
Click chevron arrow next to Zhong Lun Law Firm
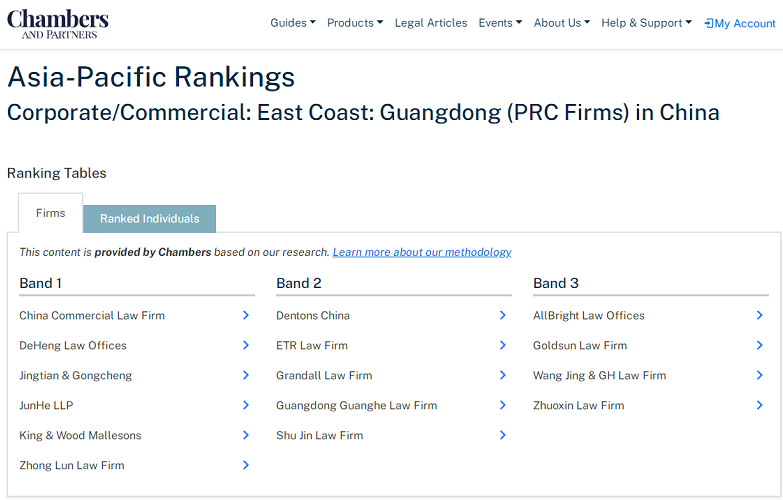[246, 465]
